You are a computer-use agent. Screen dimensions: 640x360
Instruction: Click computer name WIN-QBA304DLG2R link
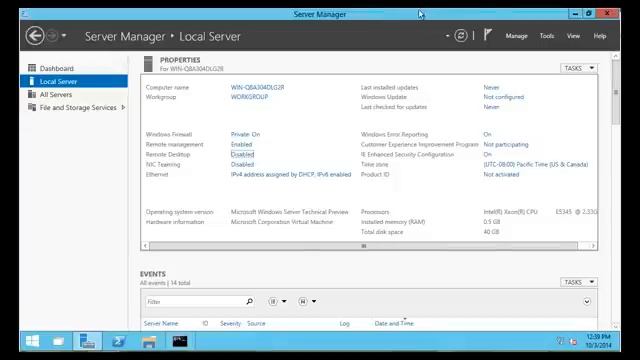pyautogui.click(x=257, y=87)
